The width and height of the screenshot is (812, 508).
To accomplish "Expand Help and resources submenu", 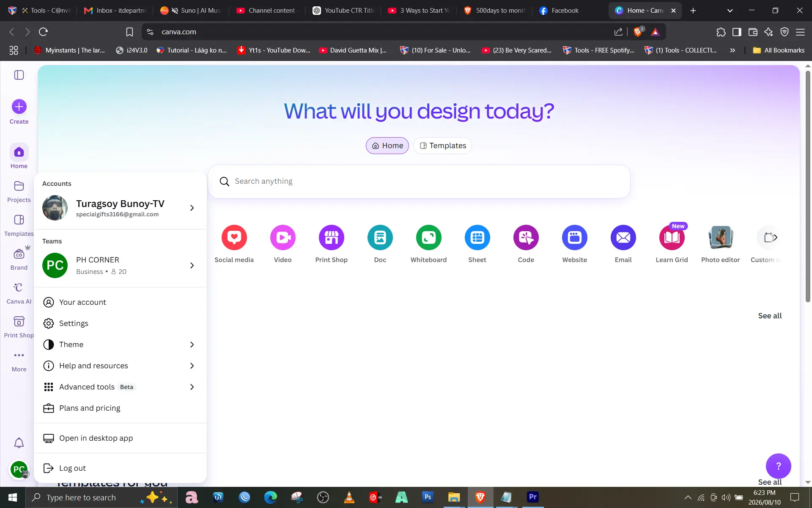I will coord(120,366).
